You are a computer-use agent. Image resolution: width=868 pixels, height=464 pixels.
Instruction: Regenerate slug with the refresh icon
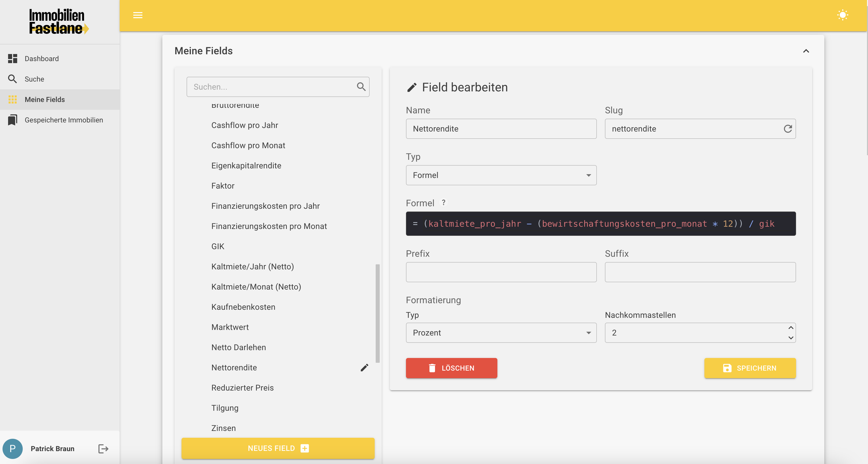[787, 129]
